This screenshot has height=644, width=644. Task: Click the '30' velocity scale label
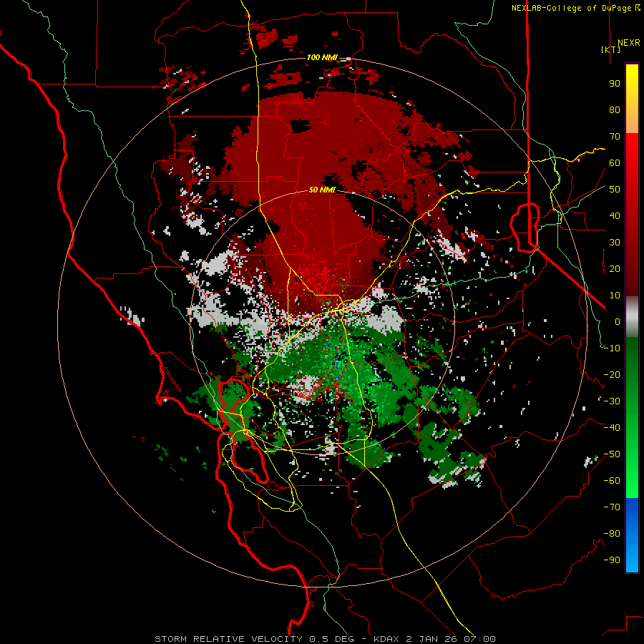(x=615, y=243)
